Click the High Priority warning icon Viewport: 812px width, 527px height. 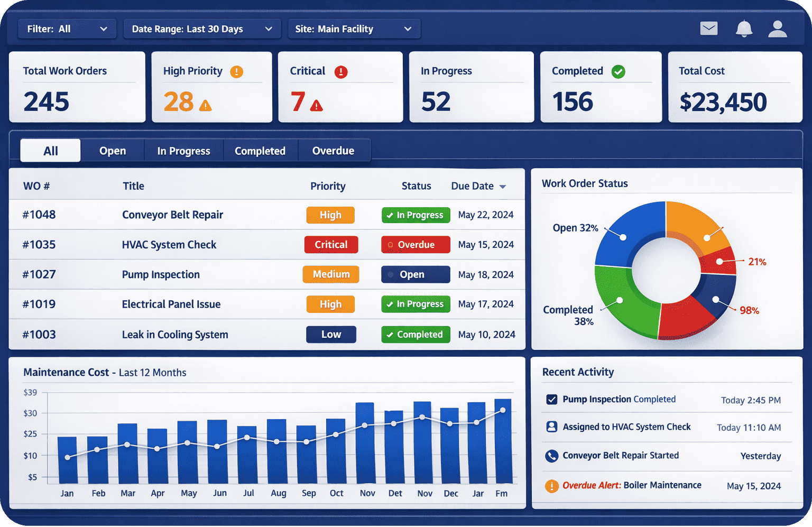coord(236,71)
